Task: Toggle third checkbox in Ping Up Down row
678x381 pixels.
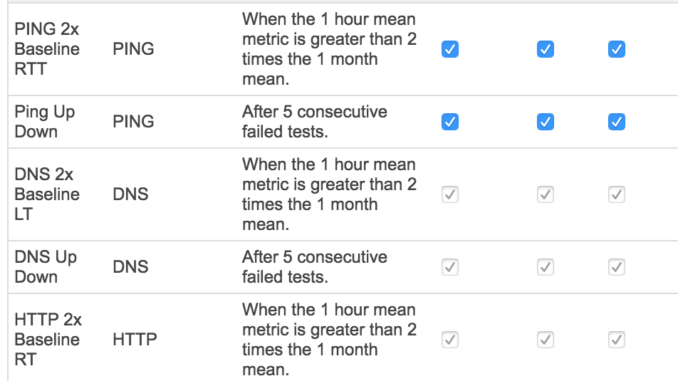Action: click(x=616, y=122)
